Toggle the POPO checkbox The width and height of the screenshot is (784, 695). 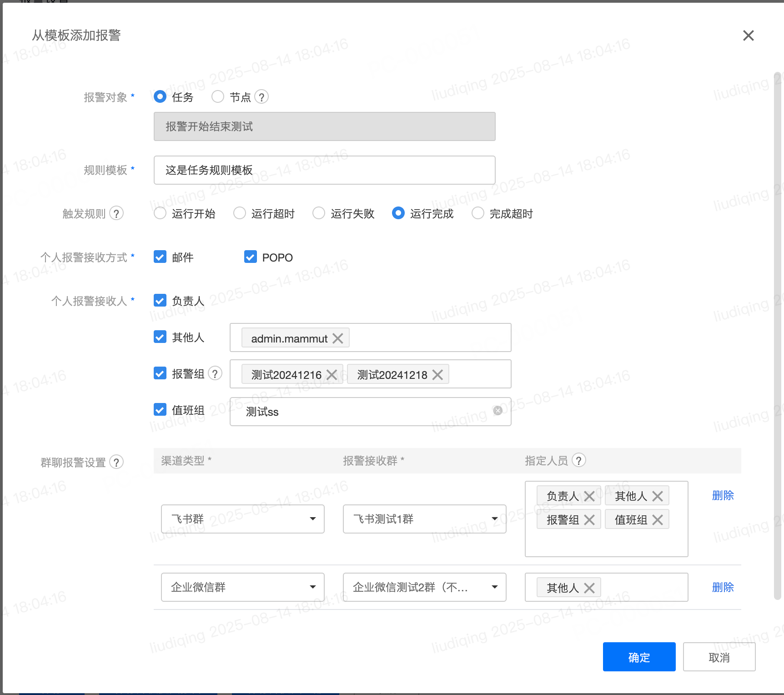(x=251, y=257)
